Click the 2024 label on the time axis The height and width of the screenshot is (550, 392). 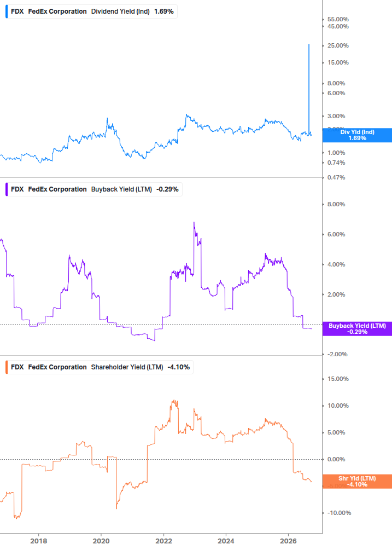point(226,541)
